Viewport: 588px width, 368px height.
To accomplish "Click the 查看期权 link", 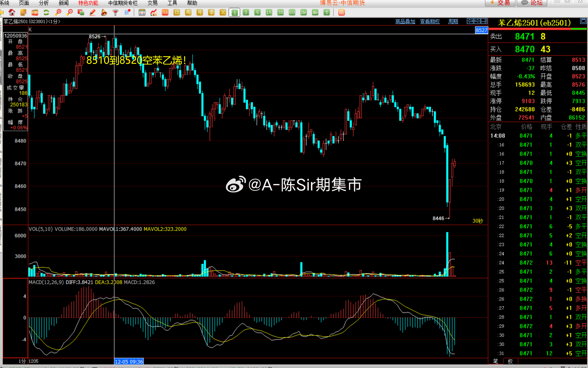I will point(430,21).
